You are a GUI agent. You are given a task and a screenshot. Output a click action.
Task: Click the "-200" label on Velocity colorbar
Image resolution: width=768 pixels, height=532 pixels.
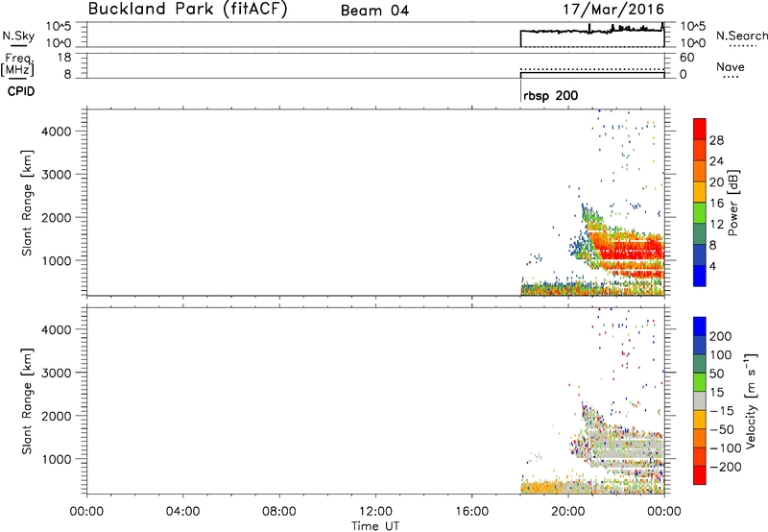coord(726,467)
